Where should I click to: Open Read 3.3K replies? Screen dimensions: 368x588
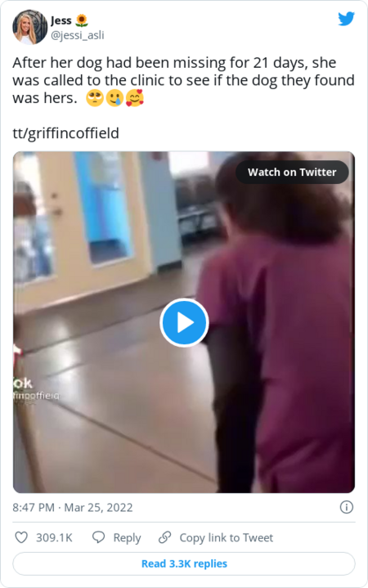point(184,563)
